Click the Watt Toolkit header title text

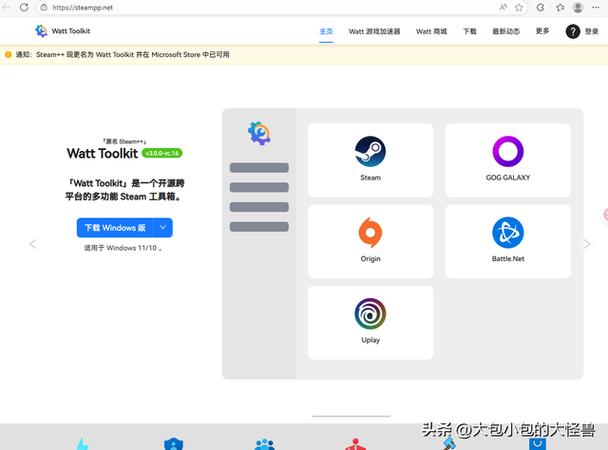[x=71, y=31]
